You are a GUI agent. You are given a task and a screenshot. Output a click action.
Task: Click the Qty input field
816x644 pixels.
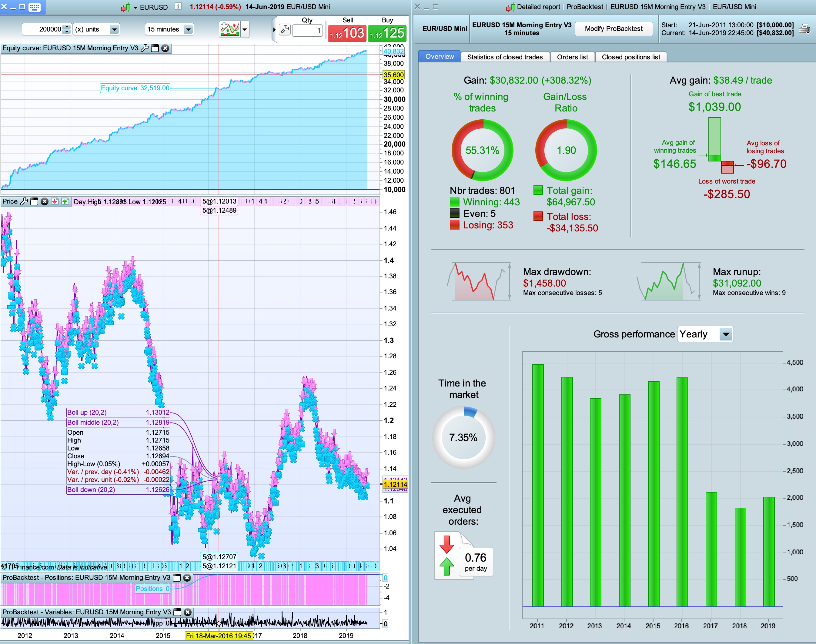pos(307,30)
